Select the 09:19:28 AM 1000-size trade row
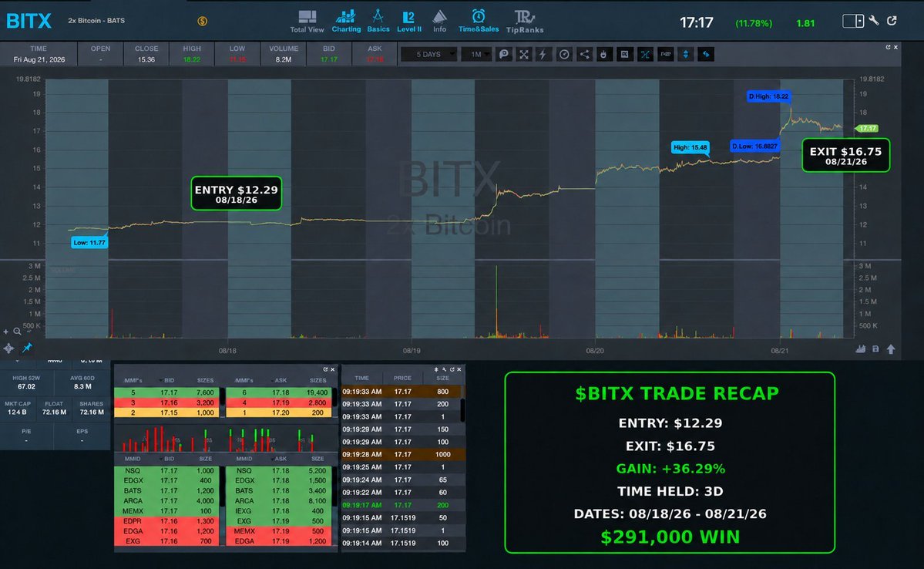 point(402,455)
